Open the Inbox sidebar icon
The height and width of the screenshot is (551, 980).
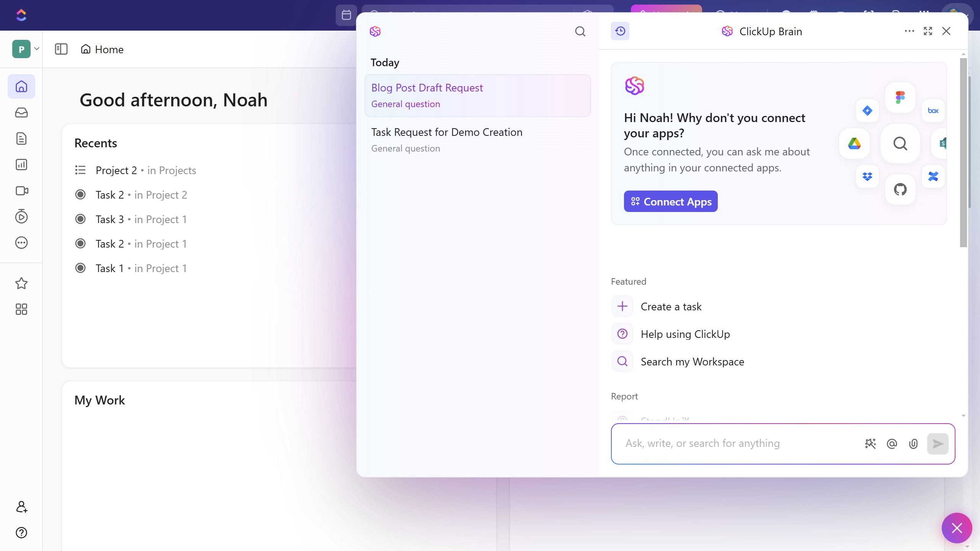click(21, 112)
